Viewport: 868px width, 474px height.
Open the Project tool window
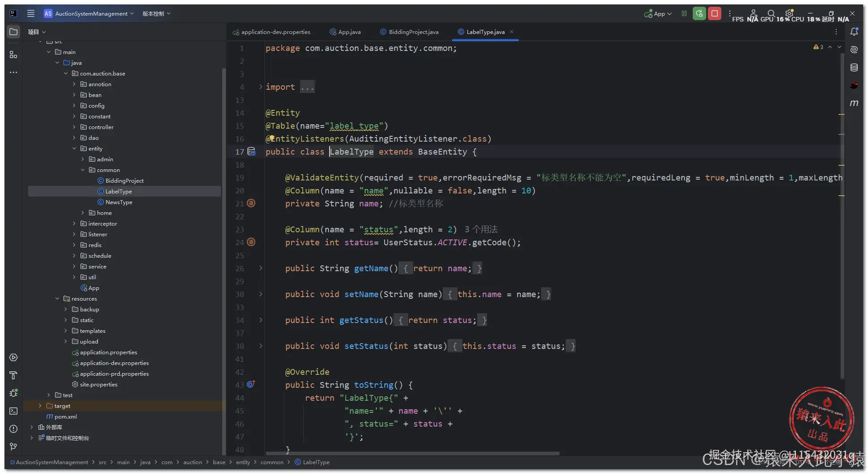(13, 32)
